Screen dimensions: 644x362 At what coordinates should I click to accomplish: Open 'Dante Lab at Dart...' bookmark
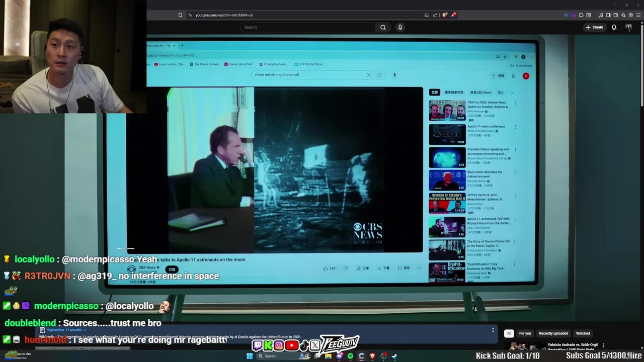coord(239,64)
